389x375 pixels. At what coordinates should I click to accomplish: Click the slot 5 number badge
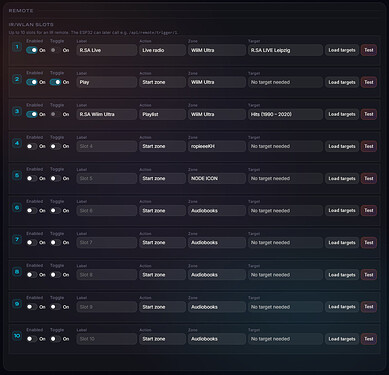pos(17,175)
